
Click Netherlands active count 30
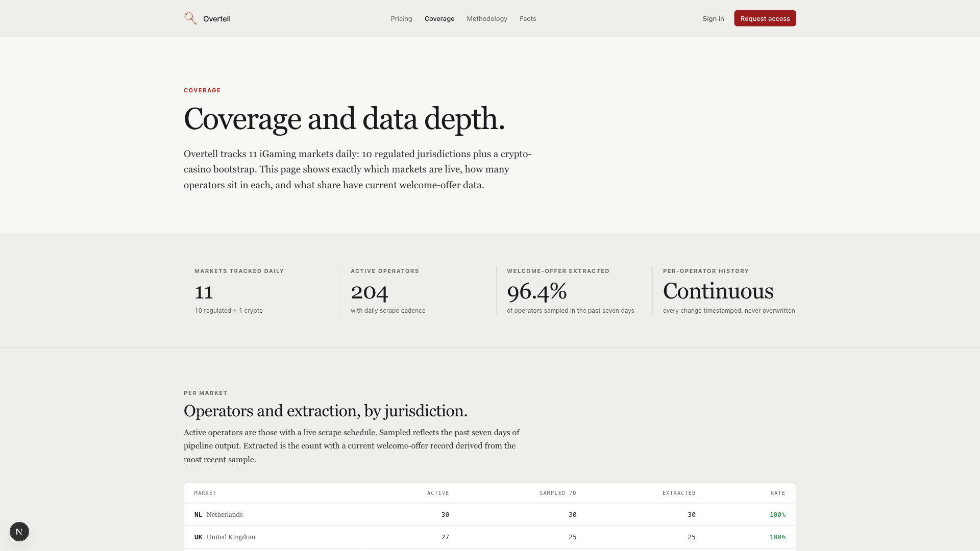(x=445, y=515)
